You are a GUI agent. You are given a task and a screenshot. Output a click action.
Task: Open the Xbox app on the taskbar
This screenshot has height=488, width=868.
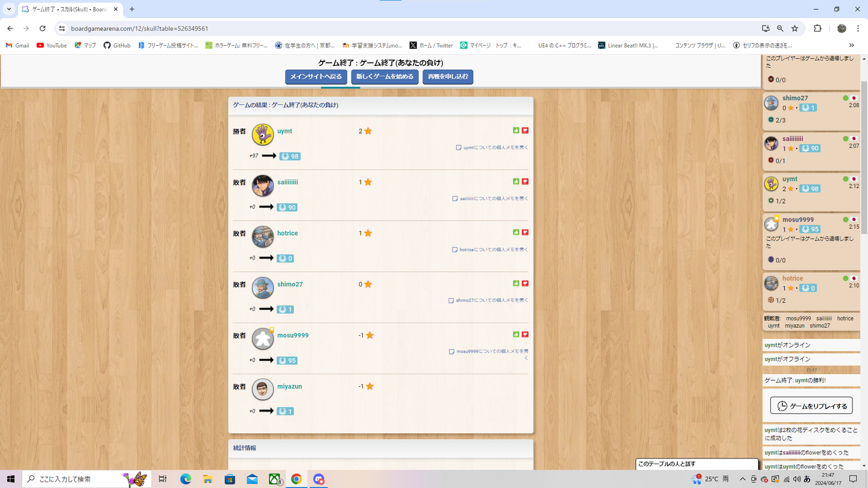pyautogui.click(x=274, y=479)
